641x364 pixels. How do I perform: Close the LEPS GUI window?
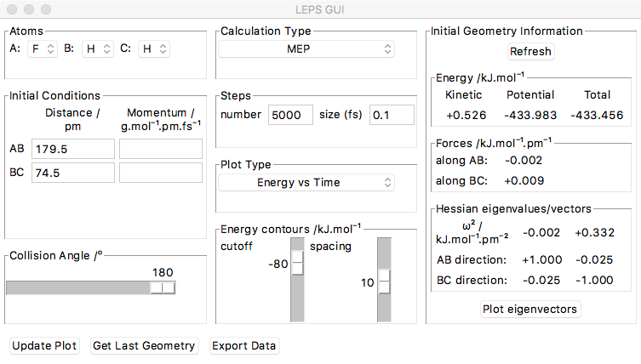tap(12, 9)
